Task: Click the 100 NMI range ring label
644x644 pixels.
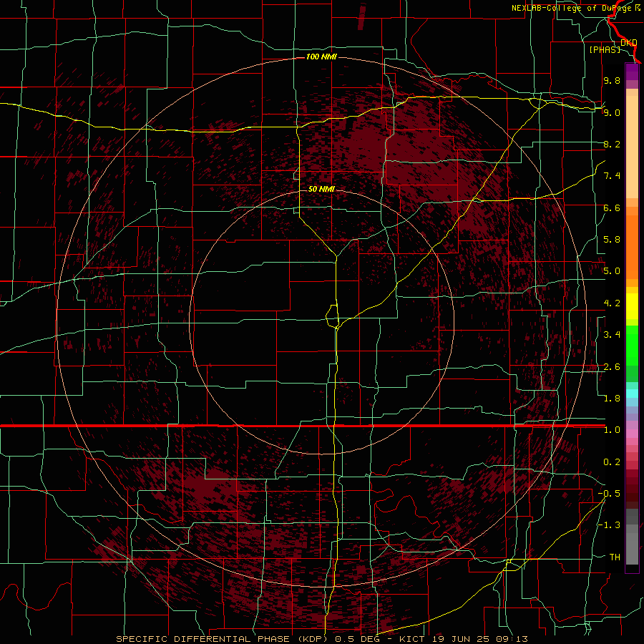Action: tap(321, 57)
